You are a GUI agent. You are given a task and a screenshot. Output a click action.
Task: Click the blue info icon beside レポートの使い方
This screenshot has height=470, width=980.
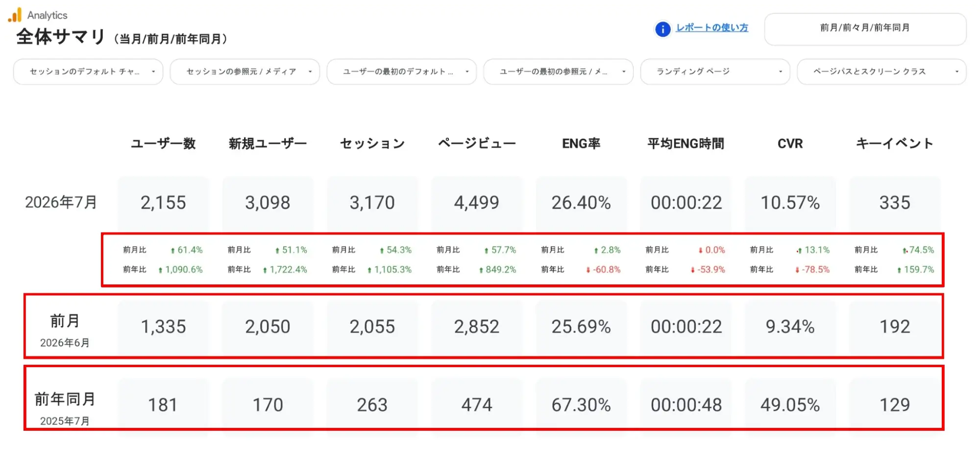(x=662, y=29)
